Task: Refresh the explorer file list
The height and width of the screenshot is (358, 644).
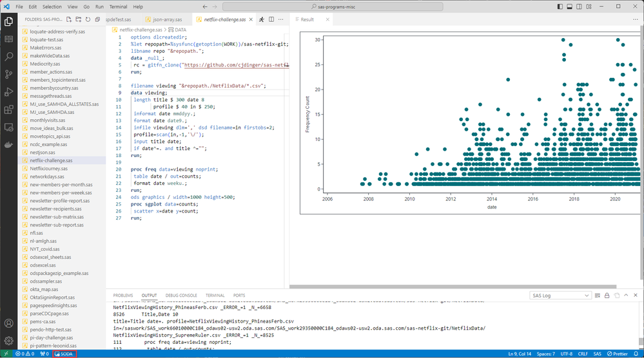Action: pos(88,19)
